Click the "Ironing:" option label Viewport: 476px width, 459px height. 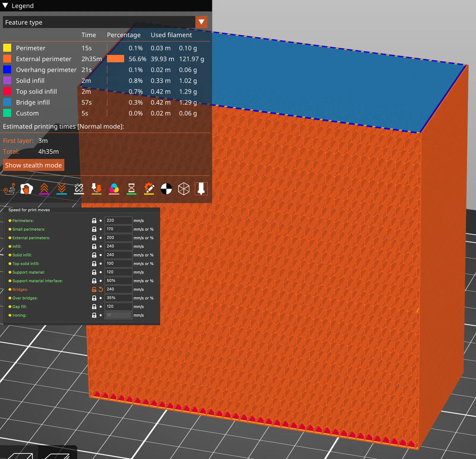19,315
